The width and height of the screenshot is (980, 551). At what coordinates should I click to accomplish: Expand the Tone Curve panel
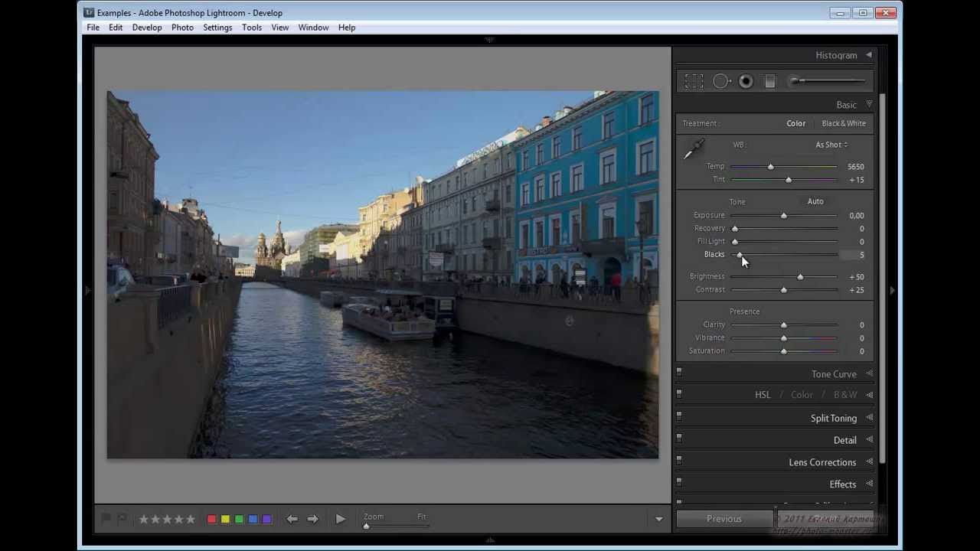[869, 373]
